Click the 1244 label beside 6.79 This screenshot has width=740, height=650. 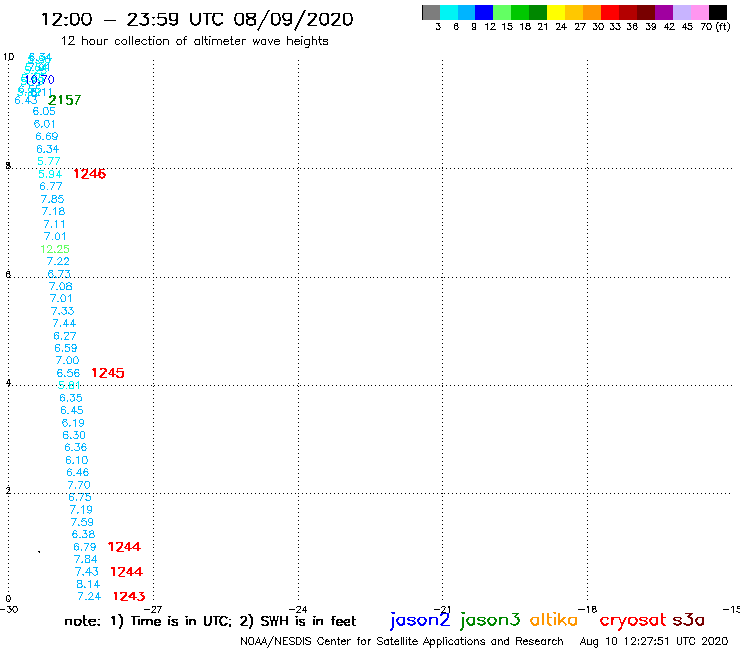[124, 547]
